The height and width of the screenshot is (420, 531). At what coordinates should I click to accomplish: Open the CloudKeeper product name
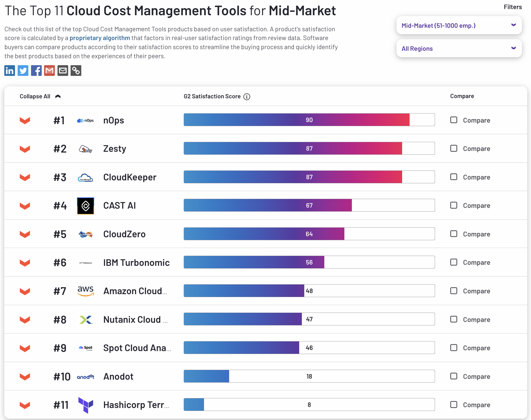(x=130, y=177)
